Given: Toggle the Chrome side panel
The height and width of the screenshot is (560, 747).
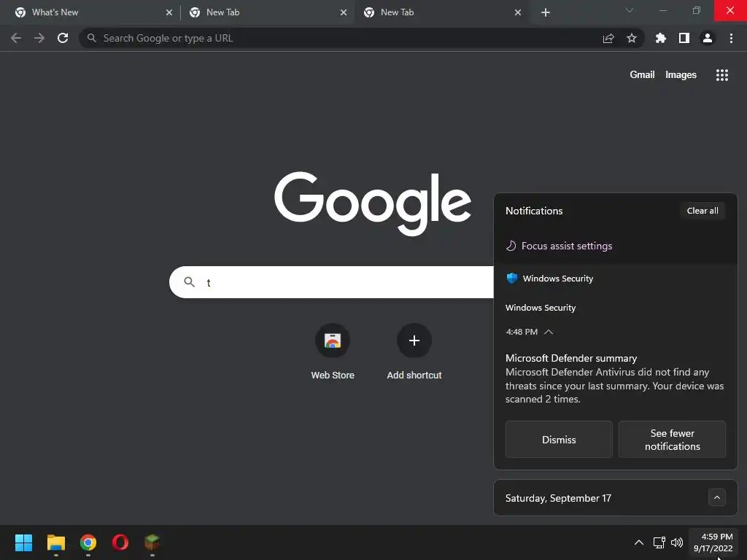Looking at the screenshot, I should tap(684, 38).
